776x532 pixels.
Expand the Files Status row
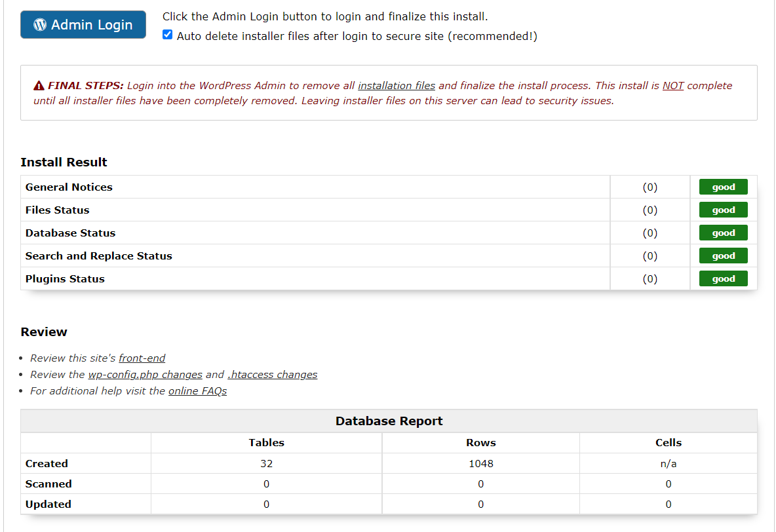click(58, 210)
